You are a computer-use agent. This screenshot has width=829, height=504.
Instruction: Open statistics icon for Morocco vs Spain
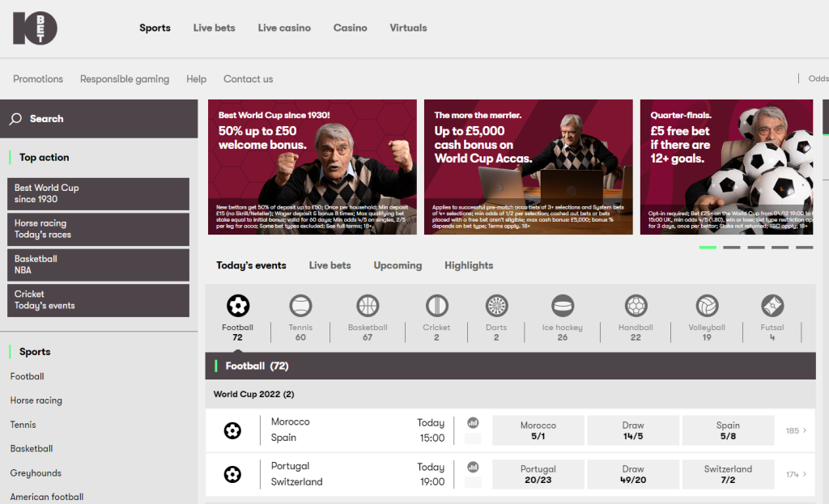pyautogui.click(x=473, y=422)
